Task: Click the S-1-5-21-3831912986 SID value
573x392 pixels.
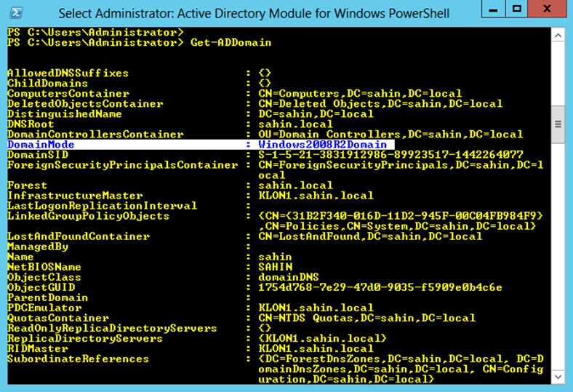Action: (390, 155)
